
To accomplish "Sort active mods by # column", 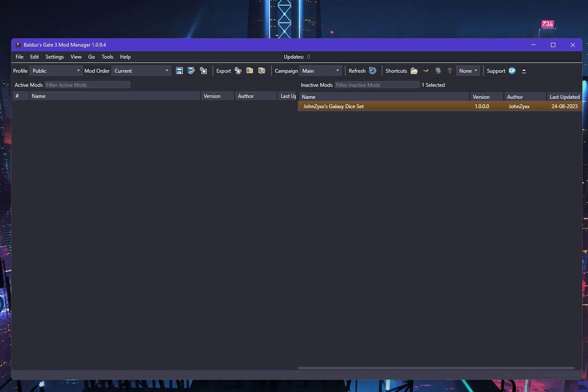I will (21, 96).
